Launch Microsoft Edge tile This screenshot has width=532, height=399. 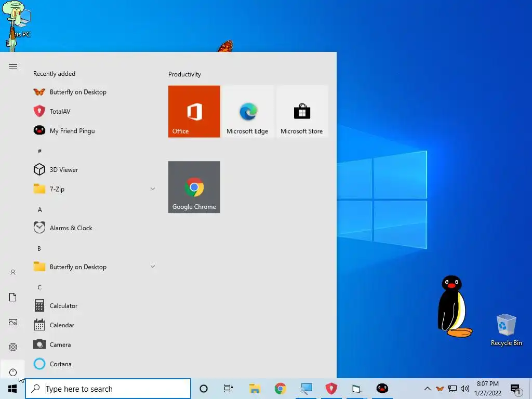click(x=247, y=111)
